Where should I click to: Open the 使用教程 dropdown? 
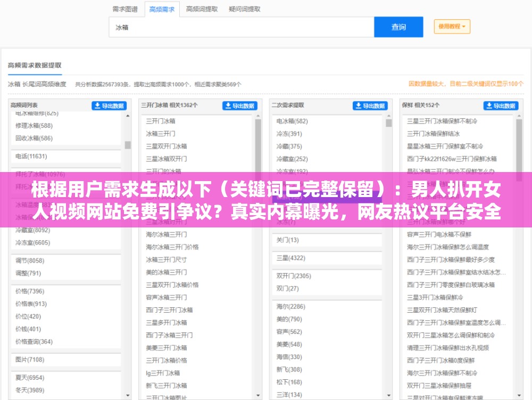451,27
